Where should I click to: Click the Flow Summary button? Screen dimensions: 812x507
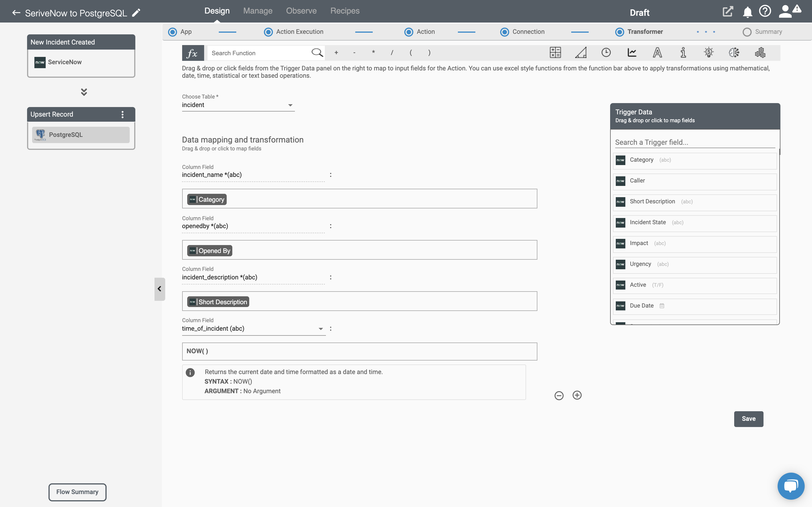click(77, 492)
